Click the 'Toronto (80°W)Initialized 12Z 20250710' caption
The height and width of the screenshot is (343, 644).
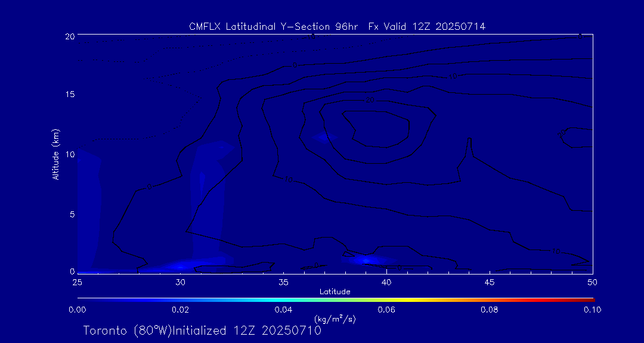(202, 330)
